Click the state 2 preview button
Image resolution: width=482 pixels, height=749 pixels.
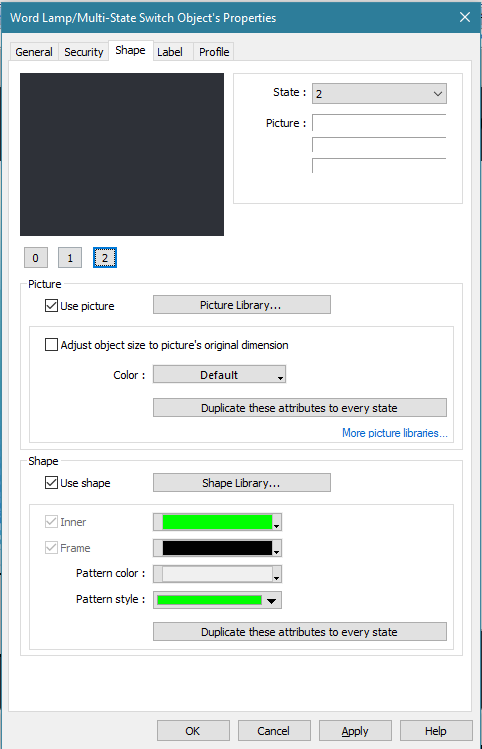(x=105, y=258)
